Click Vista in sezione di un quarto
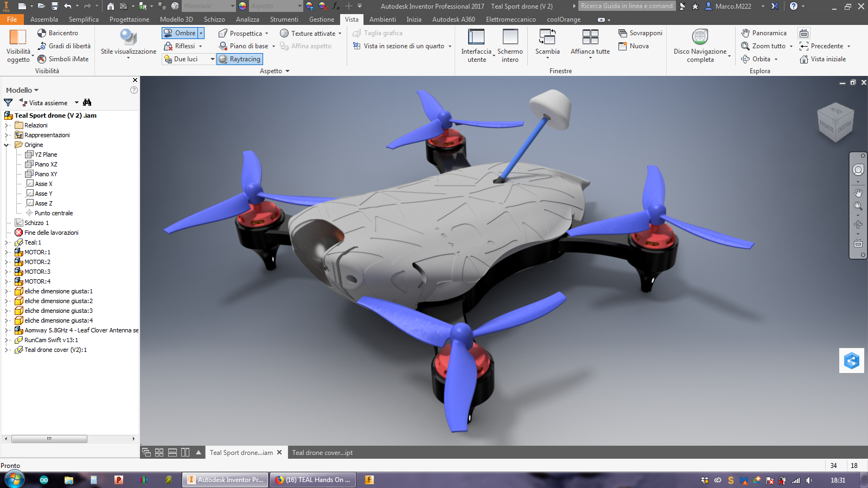The height and width of the screenshot is (488, 868). (x=399, y=46)
